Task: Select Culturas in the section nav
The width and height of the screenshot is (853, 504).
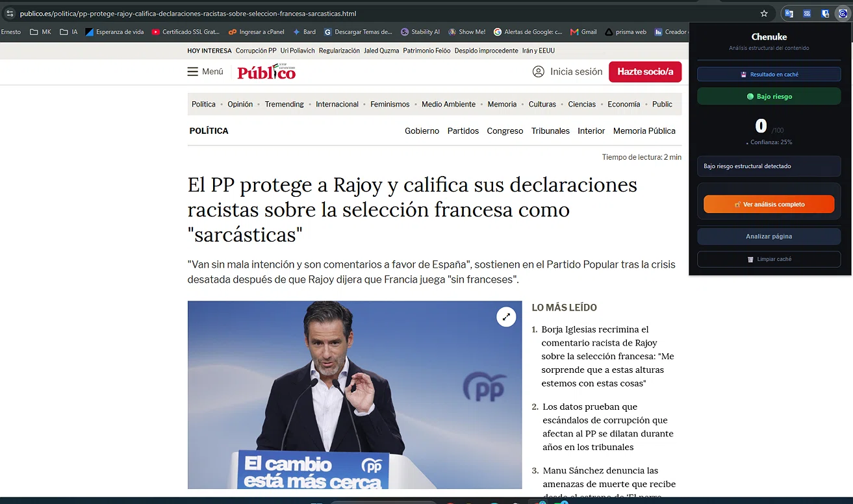Action: click(x=542, y=104)
